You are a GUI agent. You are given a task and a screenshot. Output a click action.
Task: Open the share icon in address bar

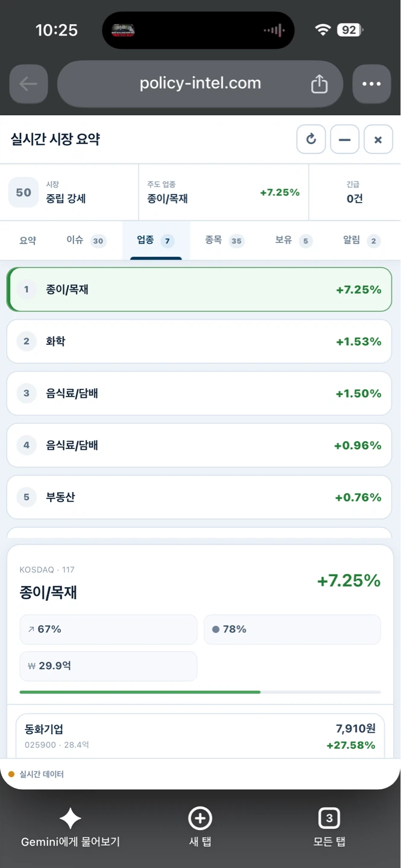(319, 84)
